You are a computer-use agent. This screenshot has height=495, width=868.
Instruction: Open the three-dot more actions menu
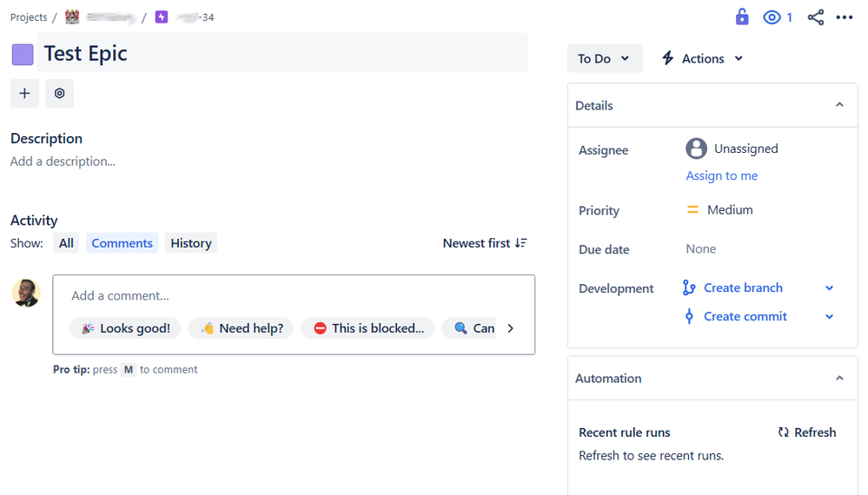845,17
